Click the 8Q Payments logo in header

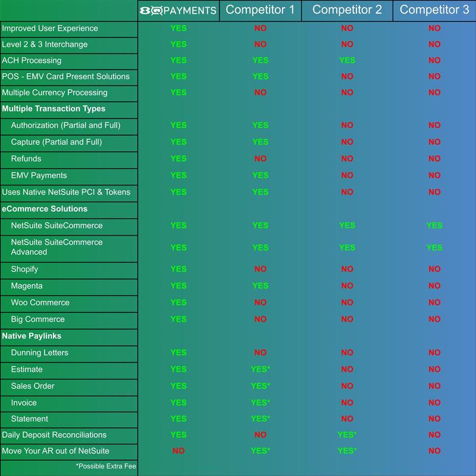point(178,10)
